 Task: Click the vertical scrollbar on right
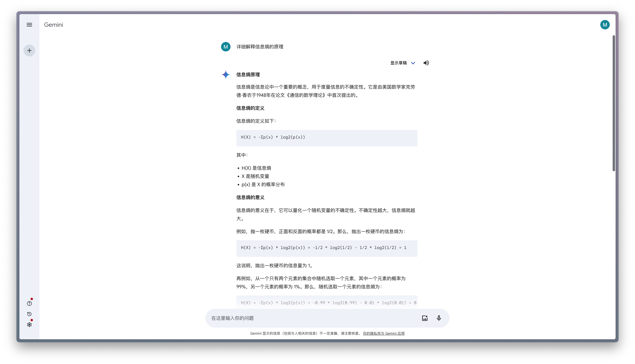coord(614,103)
